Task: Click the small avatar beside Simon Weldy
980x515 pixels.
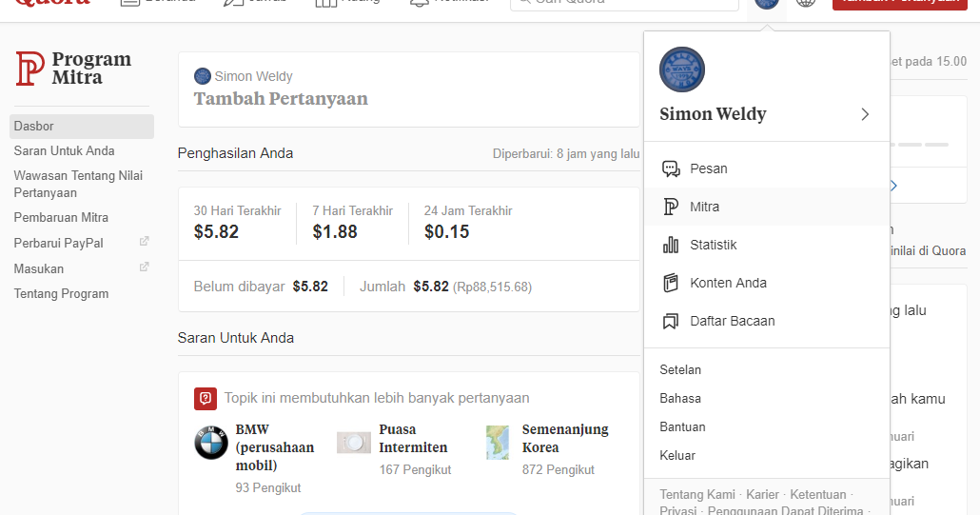Action: (x=203, y=76)
